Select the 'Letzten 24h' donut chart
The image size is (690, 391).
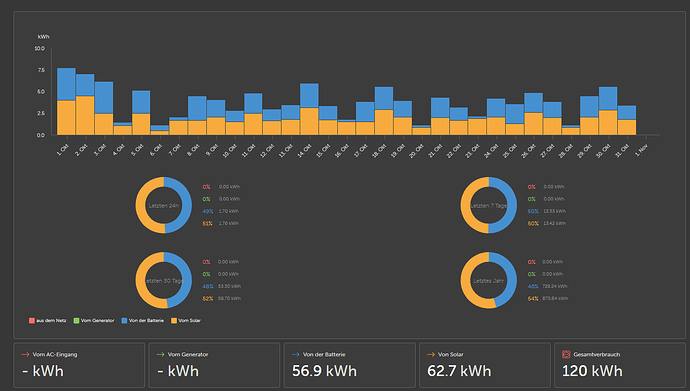pos(164,205)
